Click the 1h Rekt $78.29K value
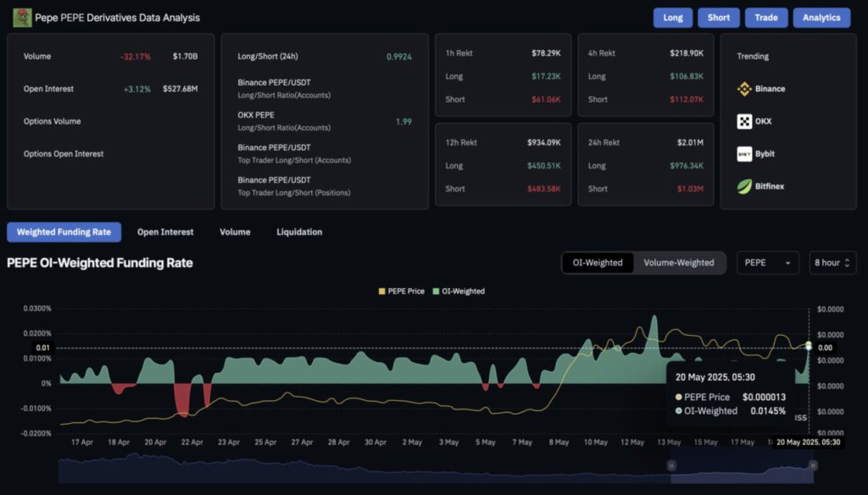The height and width of the screenshot is (495, 868). click(546, 53)
